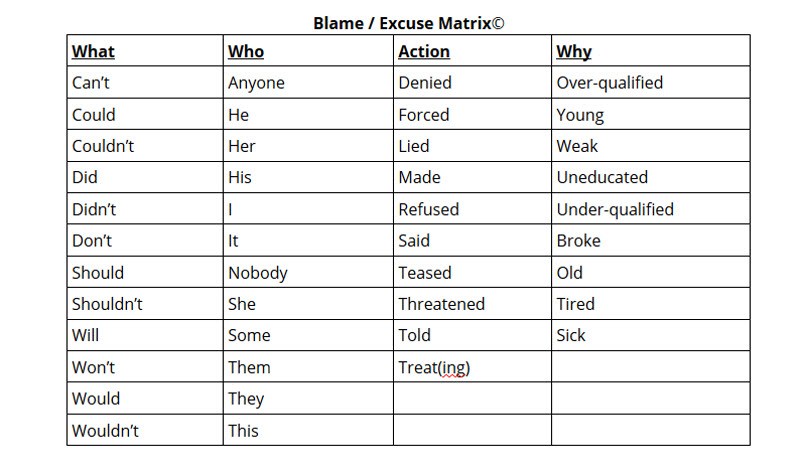Click the 'Forced' cell
This screenshot has height=476, width=800.
(x=424, y=115)
